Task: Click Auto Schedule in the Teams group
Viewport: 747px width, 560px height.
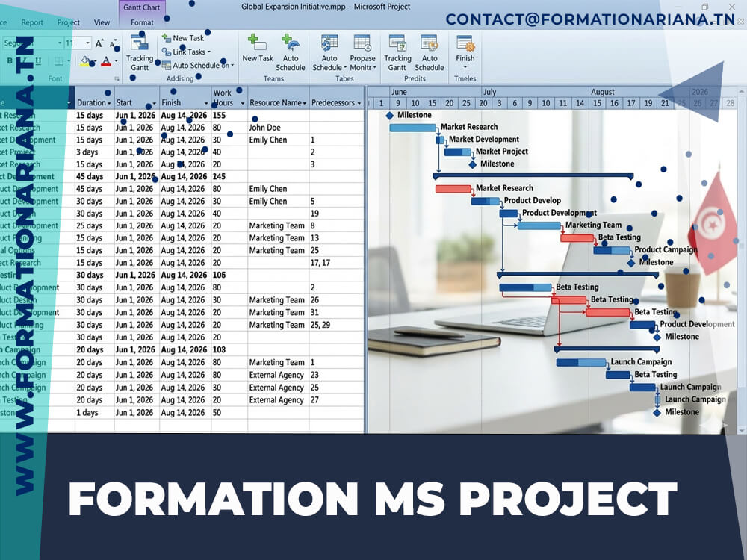Action: 290,53
